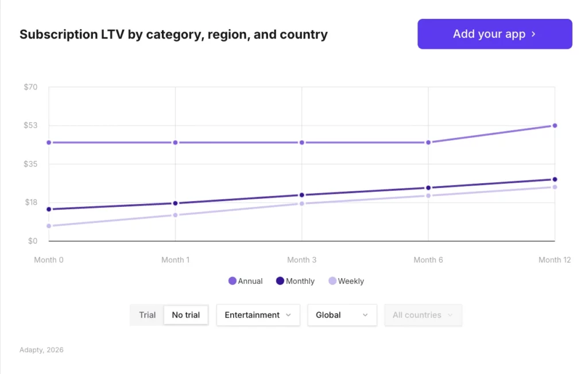
Task: Expand the All countries selector
Action: [x=423, y=315]
